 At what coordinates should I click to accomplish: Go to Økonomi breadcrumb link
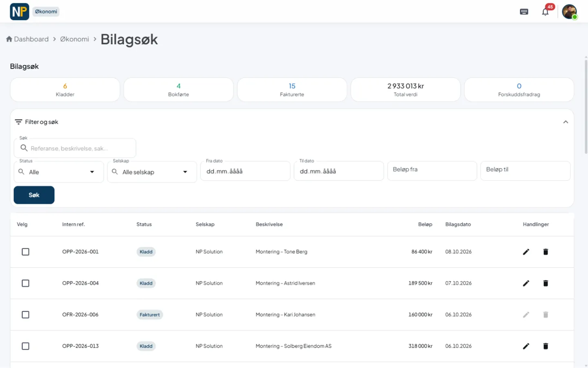pyautogui.click(x=74, y=39)
